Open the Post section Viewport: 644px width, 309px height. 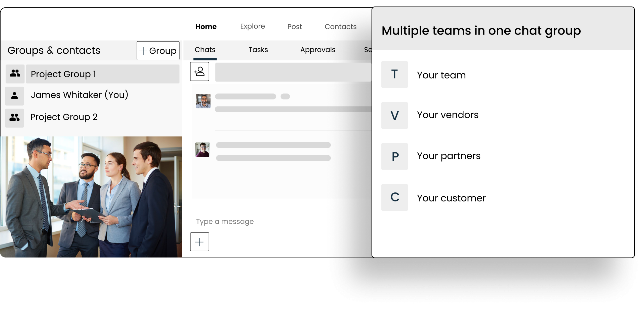point(294,26)
